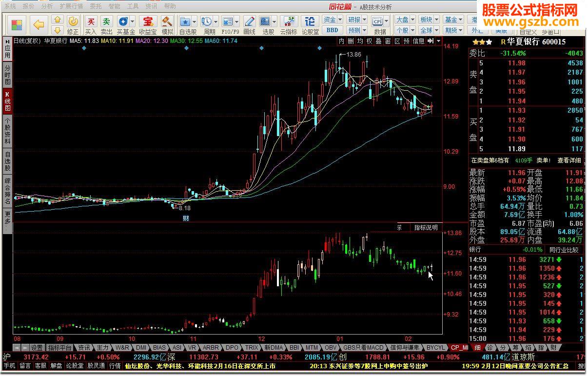The width and height of the screenshot is (588, 376).
Task: Click the blue diamond marker above 13.86 peak
Action: (319, 48)
